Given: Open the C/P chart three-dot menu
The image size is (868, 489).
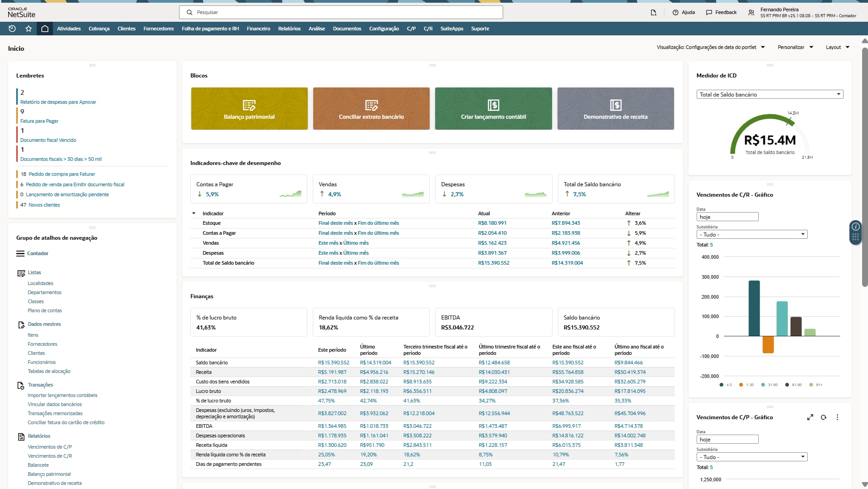Looking at the screenshot, I should coord(837,417).
